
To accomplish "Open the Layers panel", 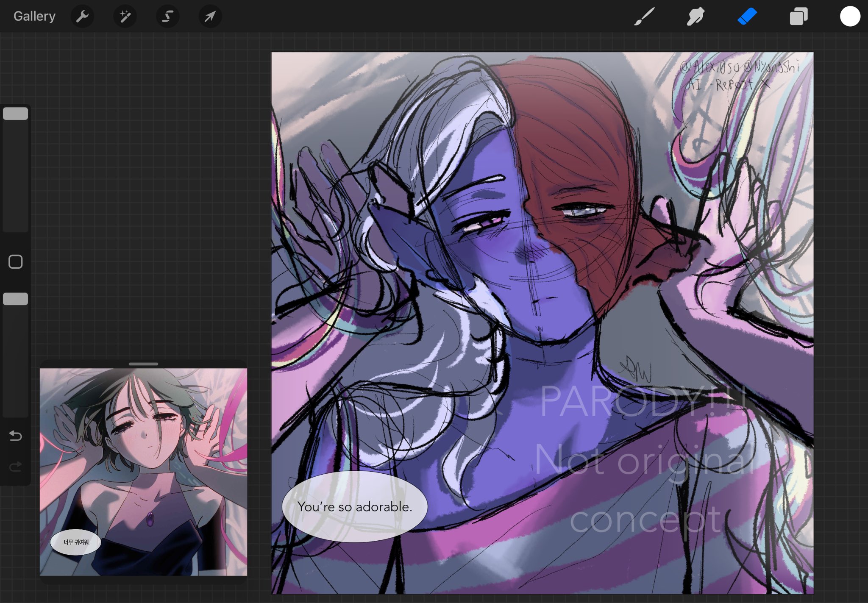I will [x=798, y=17].
